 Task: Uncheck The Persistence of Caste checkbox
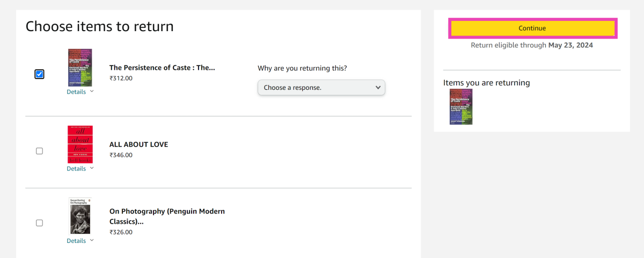39,74
